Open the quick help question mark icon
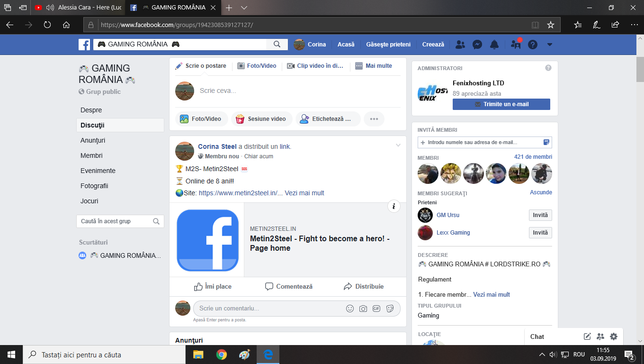Image resolution: width=644 pixels, height=364 pixels. (x=533, y=45)
